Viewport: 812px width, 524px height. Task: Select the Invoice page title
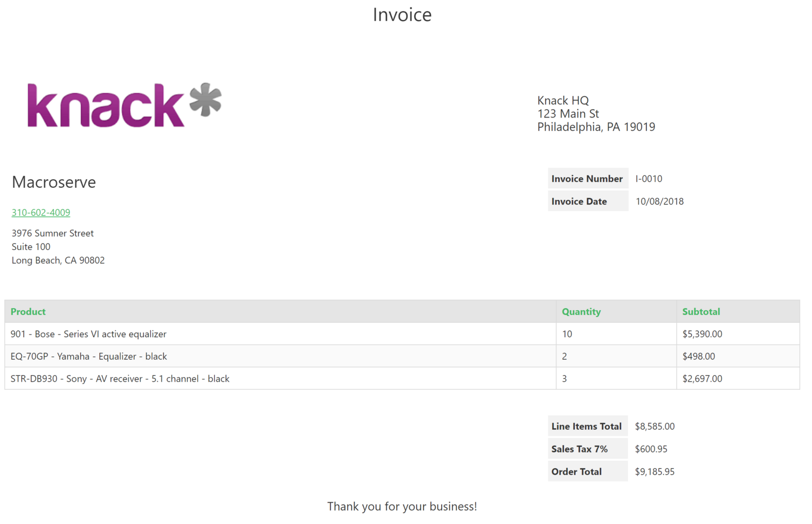tap(402, 15)
